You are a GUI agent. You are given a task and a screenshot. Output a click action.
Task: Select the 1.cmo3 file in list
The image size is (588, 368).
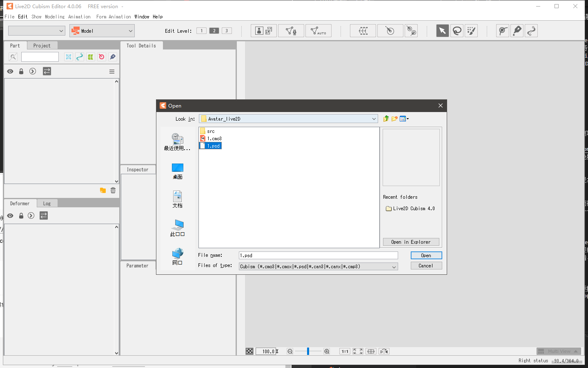click(214, 139)
